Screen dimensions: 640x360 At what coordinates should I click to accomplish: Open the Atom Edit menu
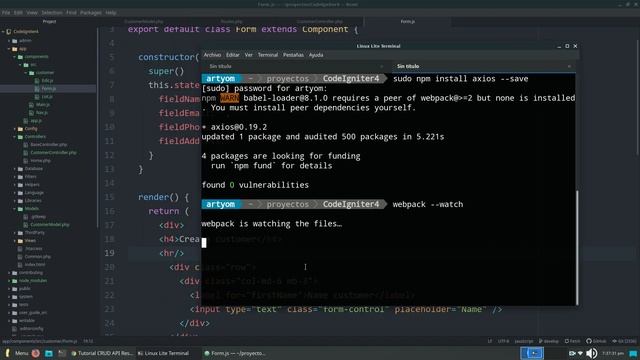(18, 13)
